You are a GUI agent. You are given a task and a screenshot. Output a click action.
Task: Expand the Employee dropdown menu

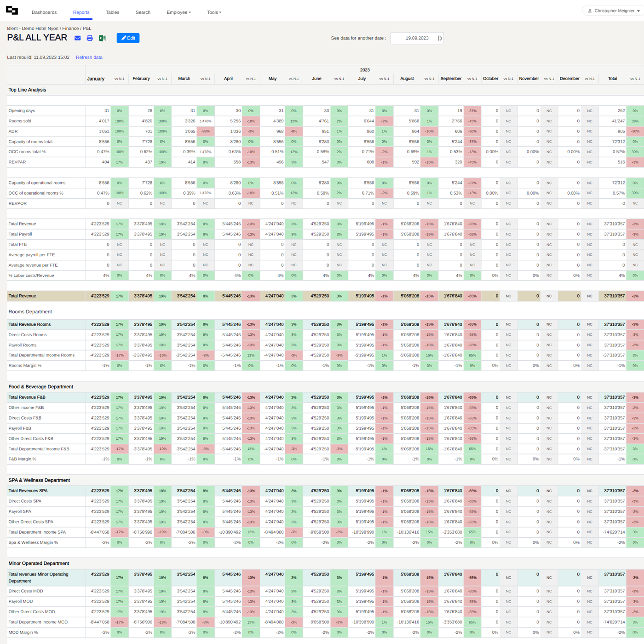(178, 12)
